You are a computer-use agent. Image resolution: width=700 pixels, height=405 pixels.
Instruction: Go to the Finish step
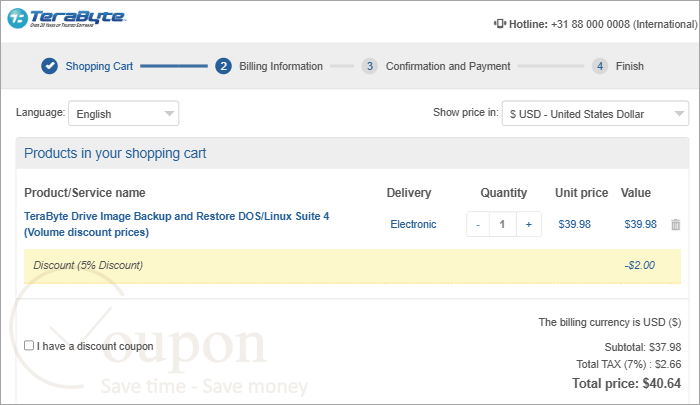click(629, 66)
